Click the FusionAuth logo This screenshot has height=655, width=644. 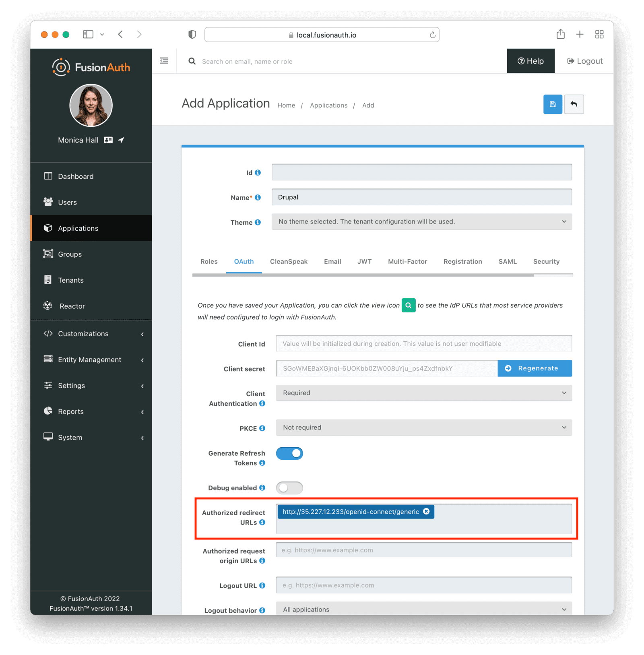tap(91, 66)
